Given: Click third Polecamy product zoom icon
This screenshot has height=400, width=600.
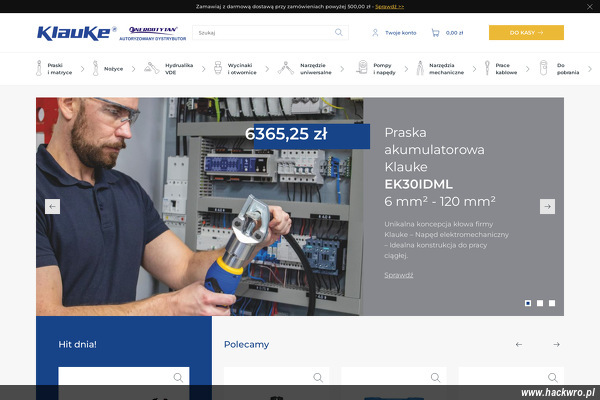Looking at the screenshot, I should (x=553, y=378).
